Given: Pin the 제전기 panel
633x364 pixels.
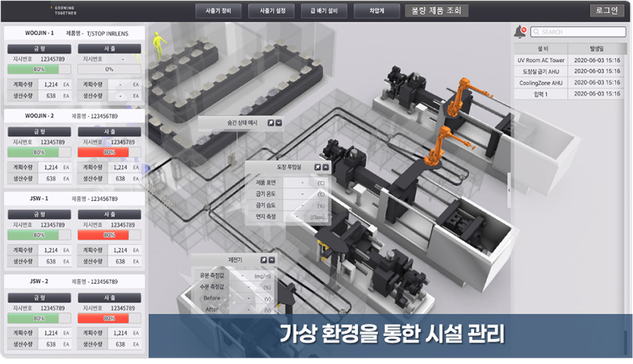Looking at the screenshot, I should tap(263, 260).
